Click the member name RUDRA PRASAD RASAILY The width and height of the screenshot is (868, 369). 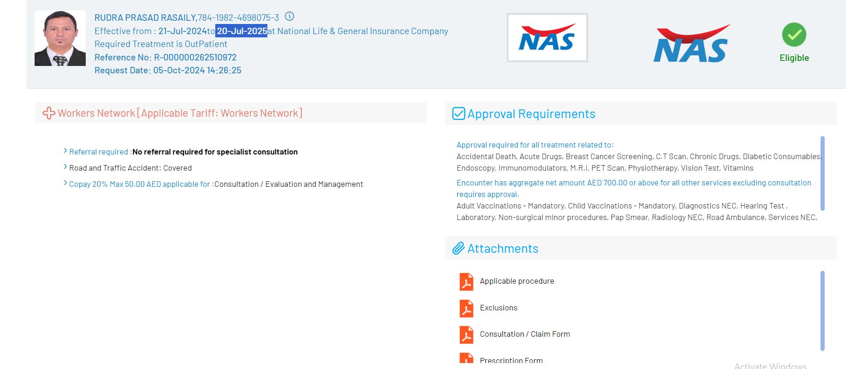(146, 18)
